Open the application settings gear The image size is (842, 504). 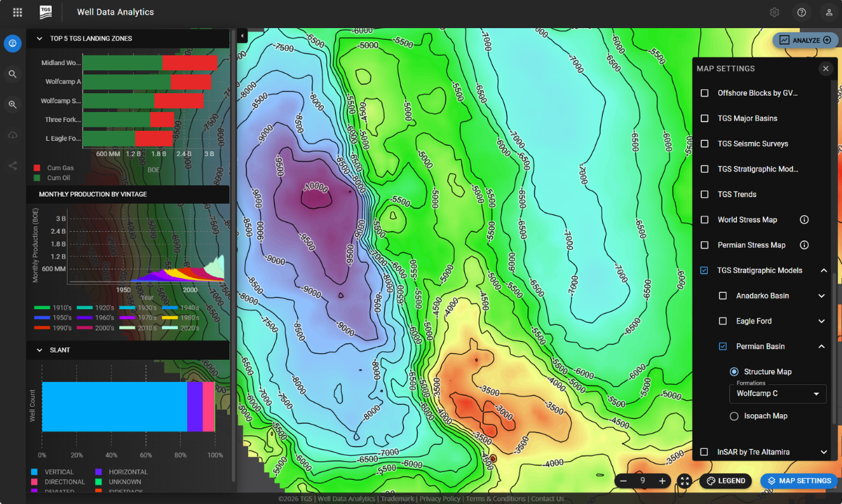click(x=774, y=12)
